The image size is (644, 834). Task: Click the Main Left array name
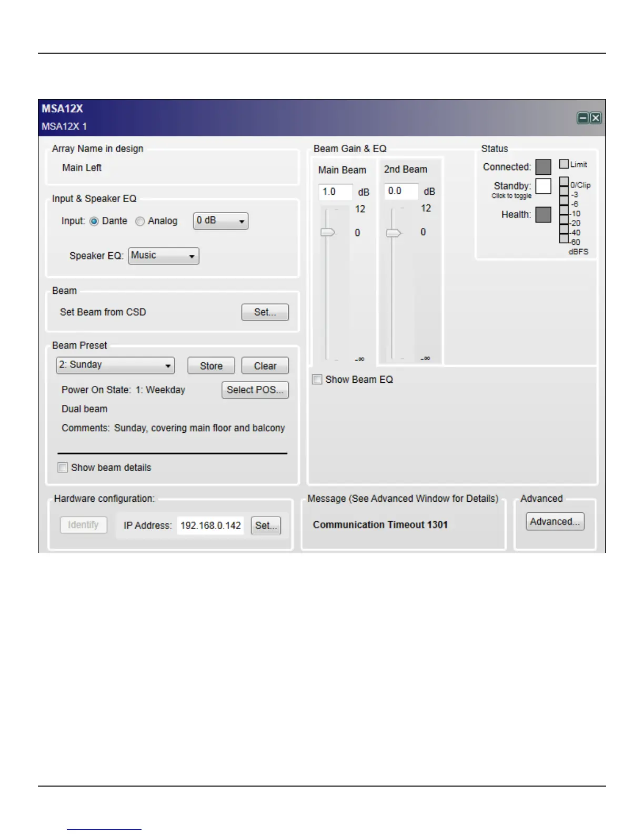point(82,168)
